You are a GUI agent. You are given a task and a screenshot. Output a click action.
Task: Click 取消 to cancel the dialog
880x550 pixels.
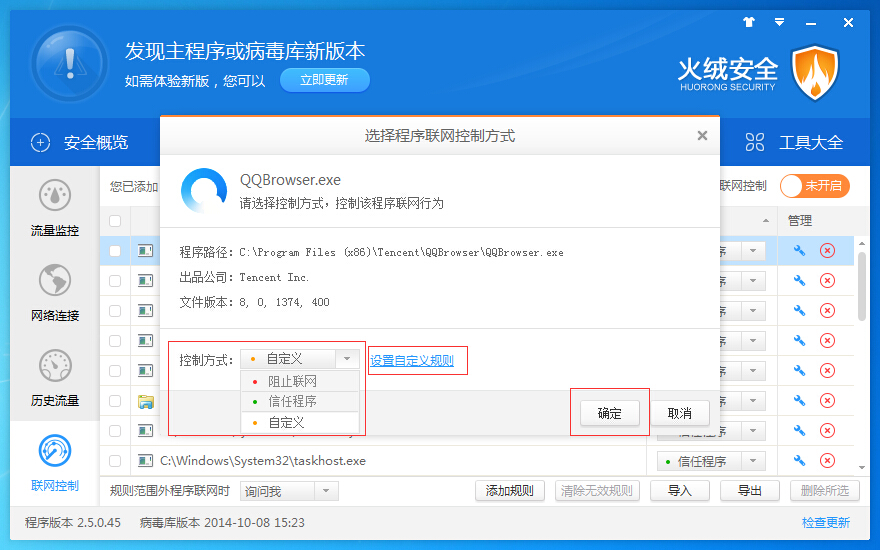[x=680, y=414]
